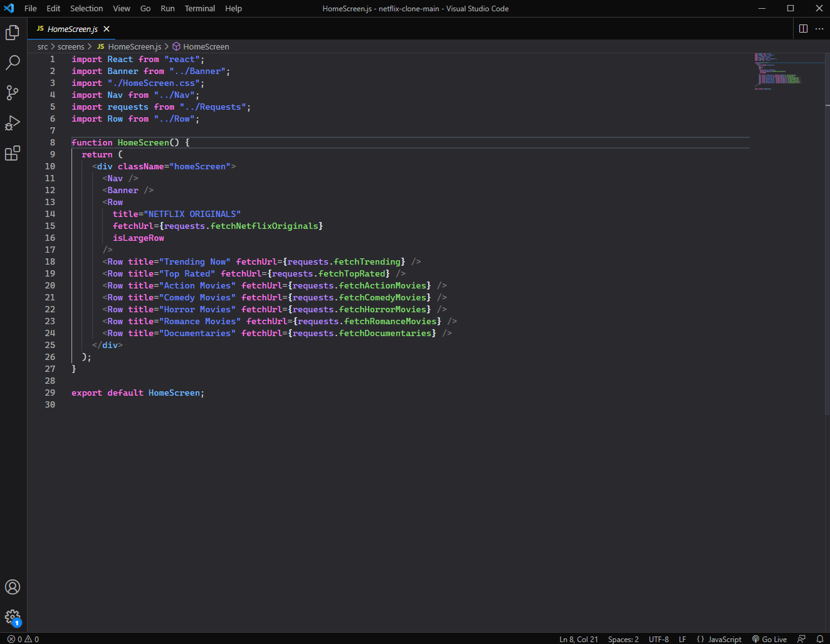Click "Trending Now" title string
This screenshot has height=644, width=830.
click(195, 261)
